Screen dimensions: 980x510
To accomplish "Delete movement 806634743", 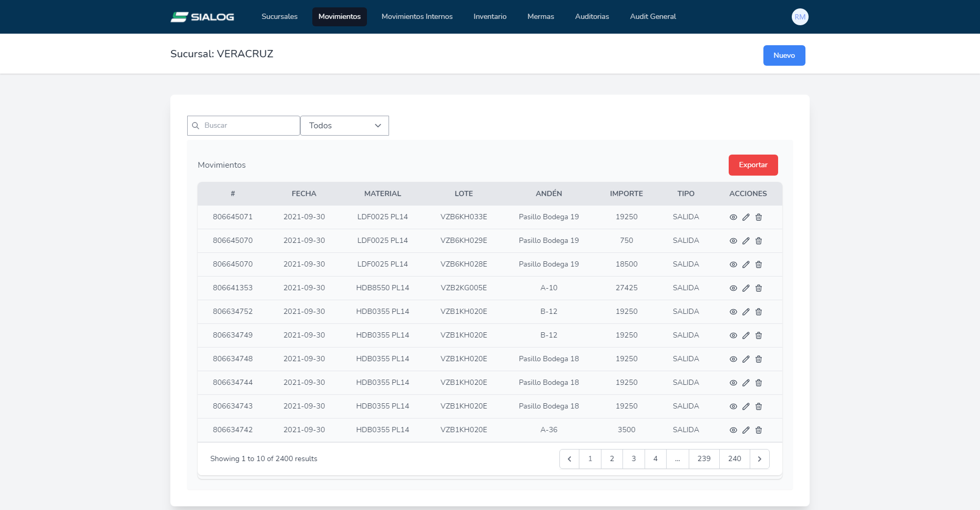I will [x=759, y=406].
